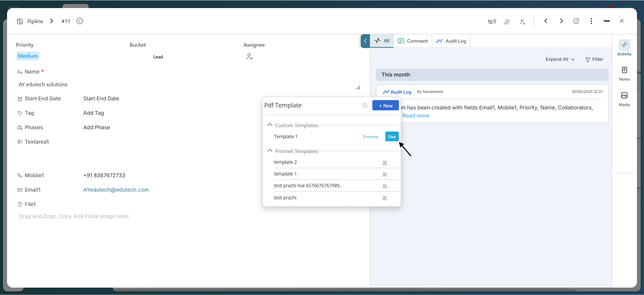Click the file drag and drop area

click(74, 216)
